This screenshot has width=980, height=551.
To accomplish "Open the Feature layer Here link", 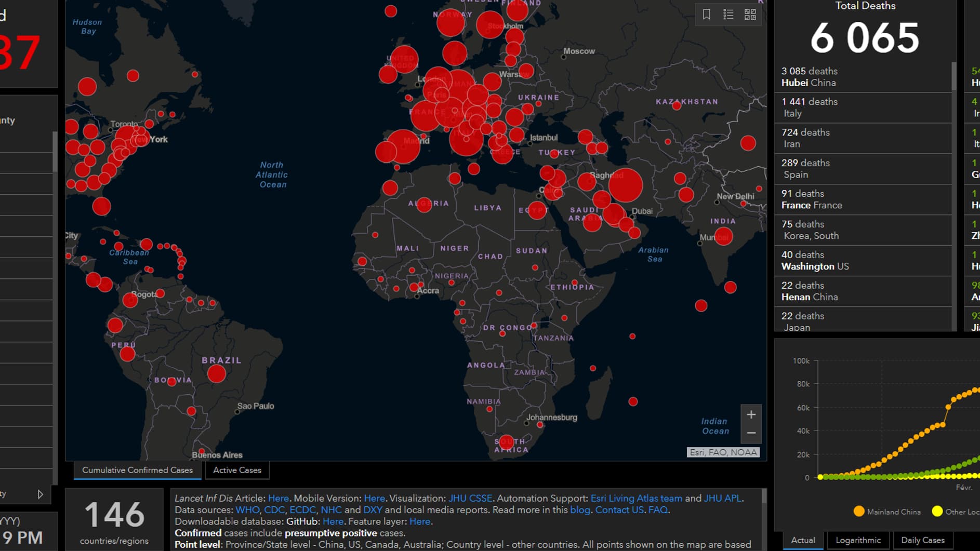I will click(x=419, y=521).
